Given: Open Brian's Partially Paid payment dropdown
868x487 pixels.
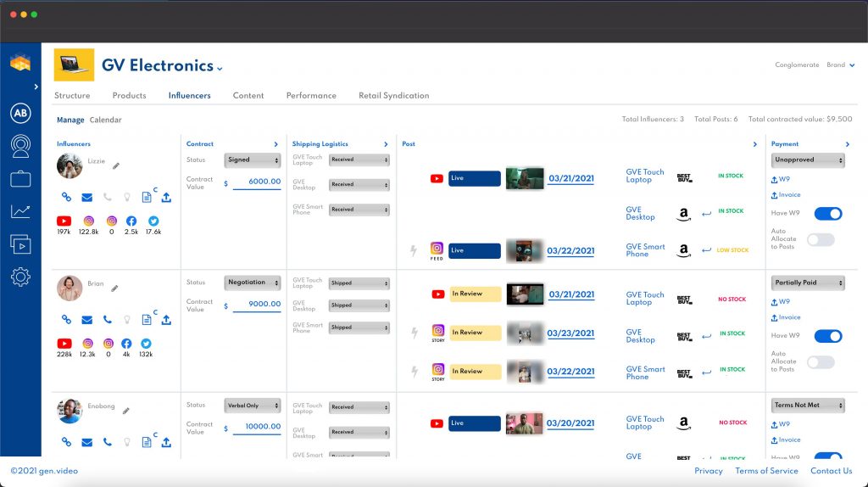Looking at the screenshot, I should click(808, 283).
